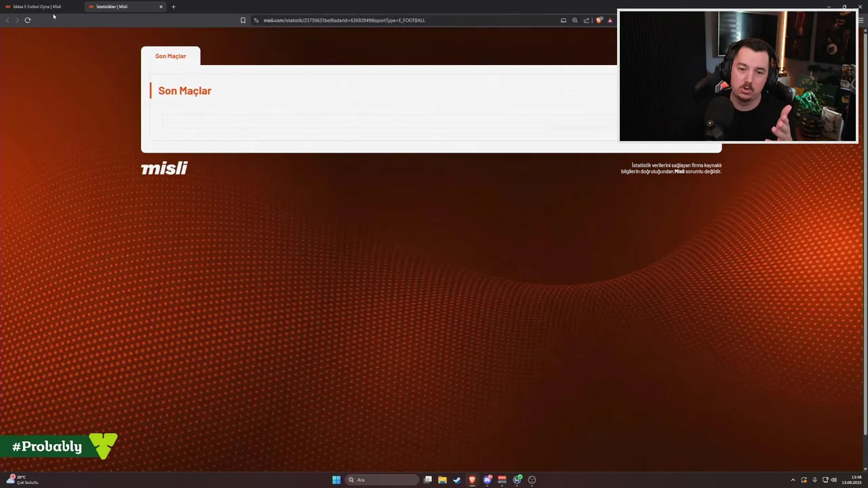Open the weather widget showing 26°C

click(22, 480)
